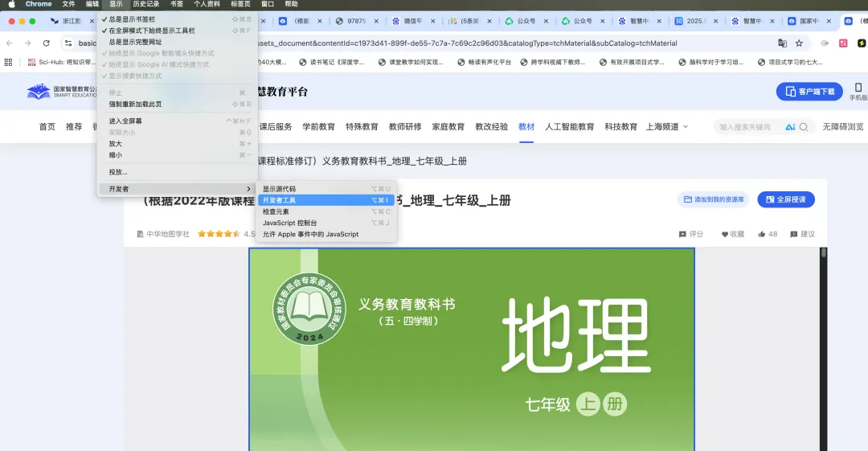Toggle 总是显示完整网址 option
The width and height of the screenshot is (868, 451).
(x=177, y=42)
